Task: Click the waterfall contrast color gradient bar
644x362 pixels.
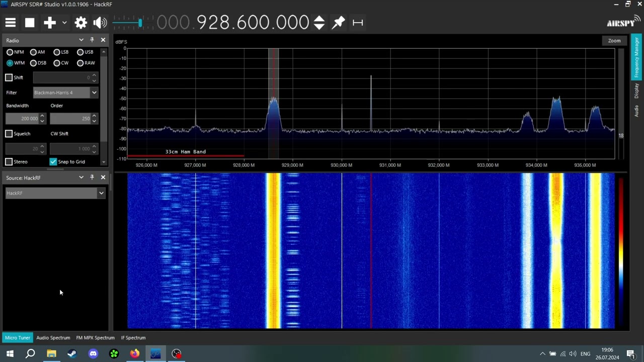Action: tap(621, 251)
